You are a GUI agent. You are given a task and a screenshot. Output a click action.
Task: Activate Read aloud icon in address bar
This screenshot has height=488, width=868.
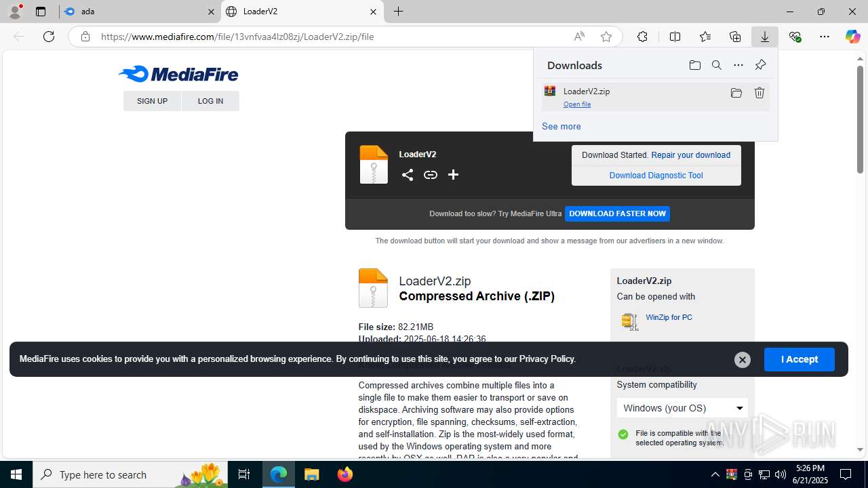(579, 37)
